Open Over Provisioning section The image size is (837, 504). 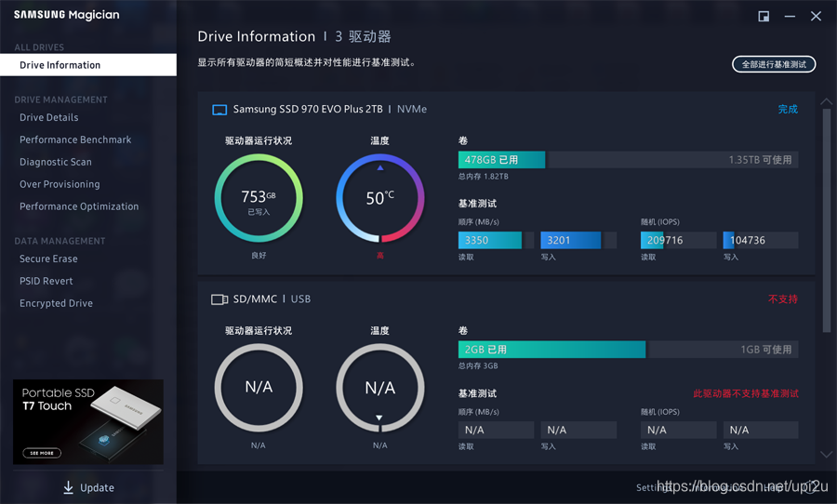[x=60, y=184]
